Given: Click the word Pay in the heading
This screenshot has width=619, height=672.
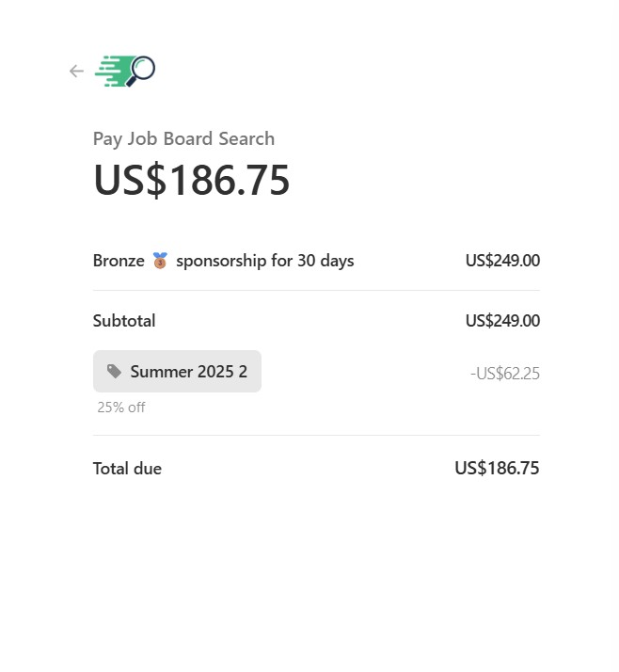Looking at the screenshot, I should point(107,139).
